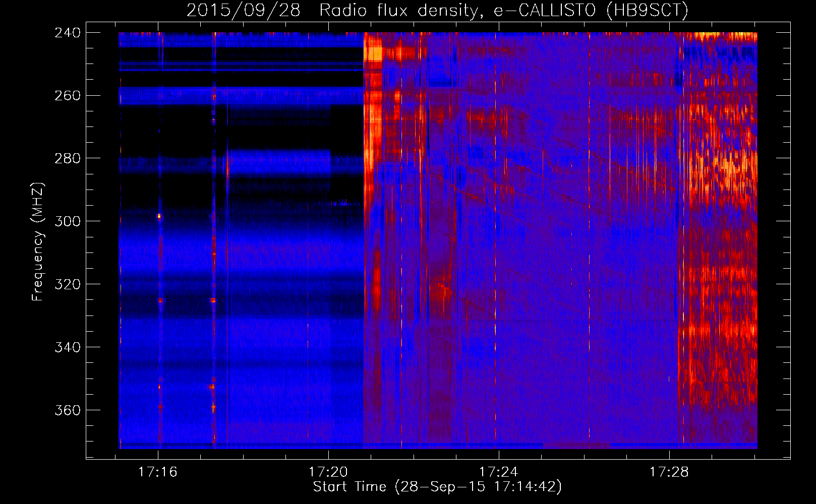This screenshot has width=816, height=504.
Task: Click the 280 frequency tick label
Action: (68, 158)
